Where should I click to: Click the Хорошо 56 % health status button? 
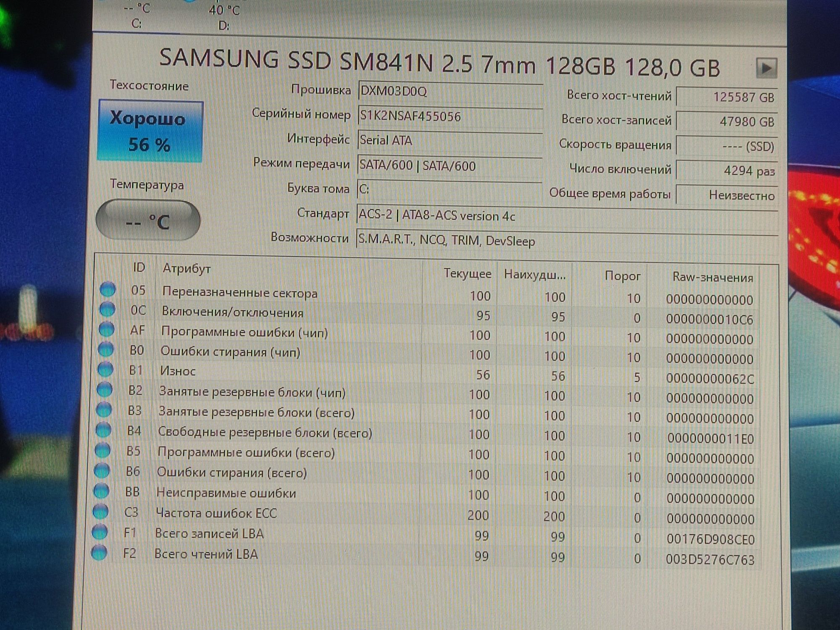pos(150,131)
